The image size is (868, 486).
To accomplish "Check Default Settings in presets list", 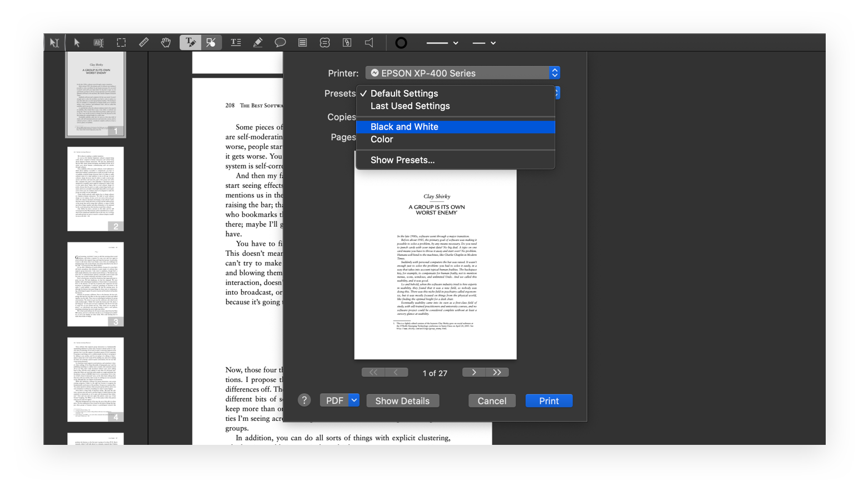I will pyautogui.click(x=403, y=93).
